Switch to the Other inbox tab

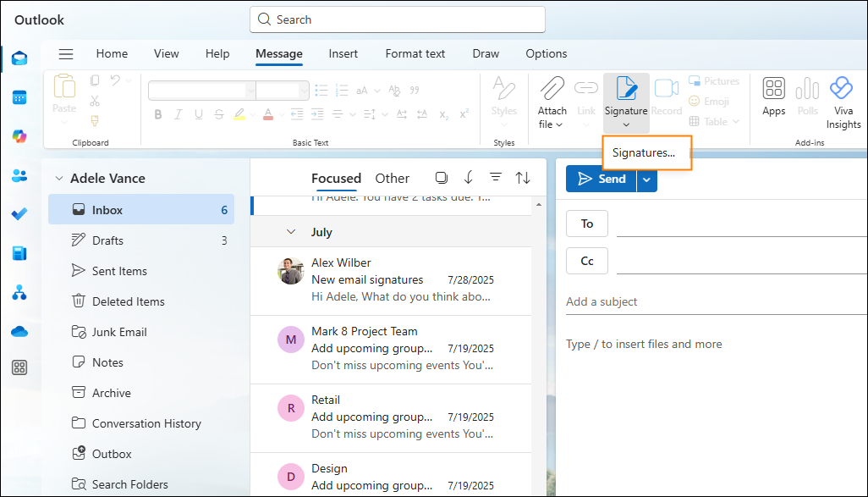click(392, 179)
